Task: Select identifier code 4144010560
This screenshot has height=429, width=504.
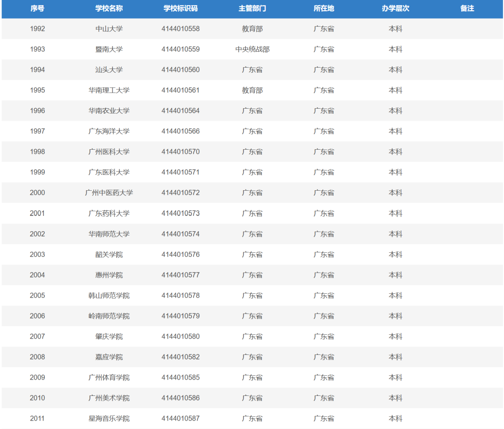Action: (x=181, y=70)
